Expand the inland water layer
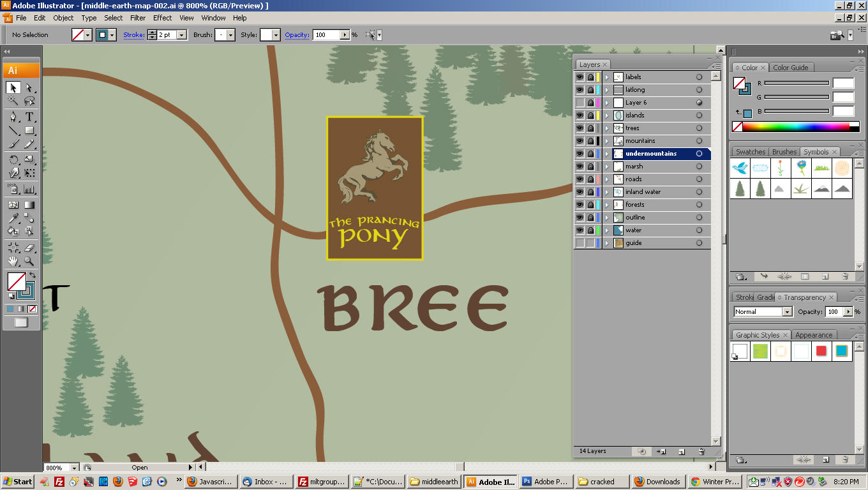The height and width of the screenshot is (490, 868). pos(607,191)
